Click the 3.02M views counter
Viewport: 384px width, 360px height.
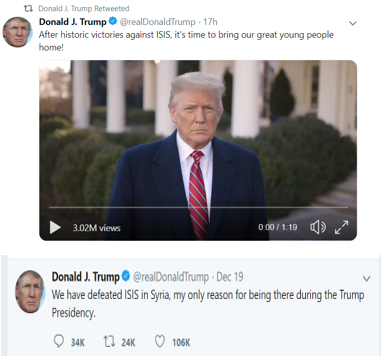pyautogui.click(x=97, y=228)
